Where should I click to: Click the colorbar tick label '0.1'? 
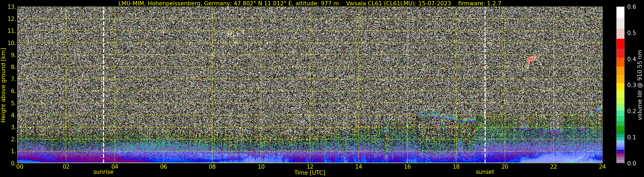[632, 137]
